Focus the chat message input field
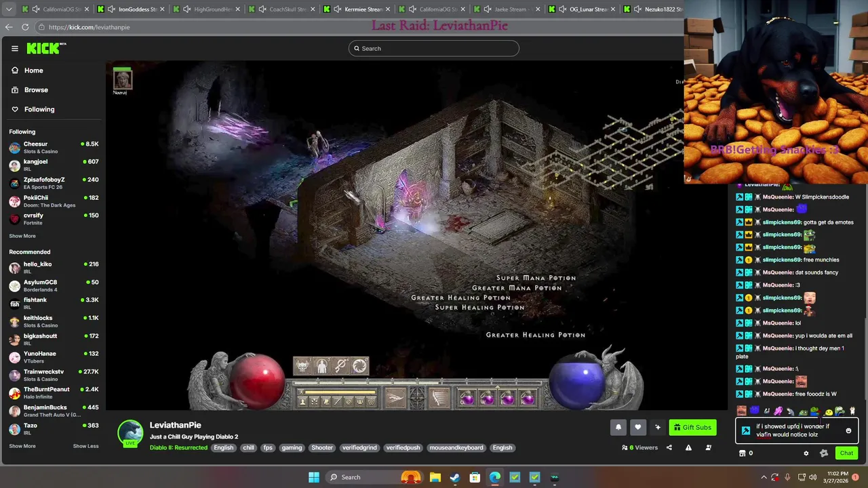 [798, 430]
